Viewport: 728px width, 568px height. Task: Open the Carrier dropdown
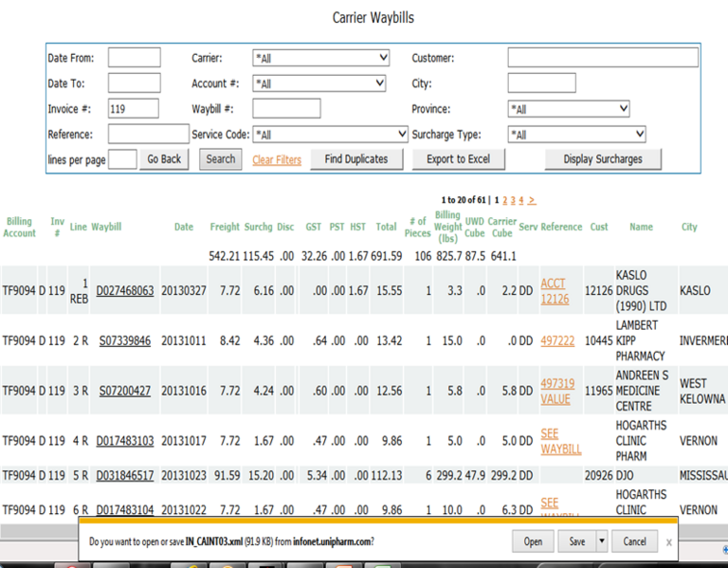(x=320, y=58)
